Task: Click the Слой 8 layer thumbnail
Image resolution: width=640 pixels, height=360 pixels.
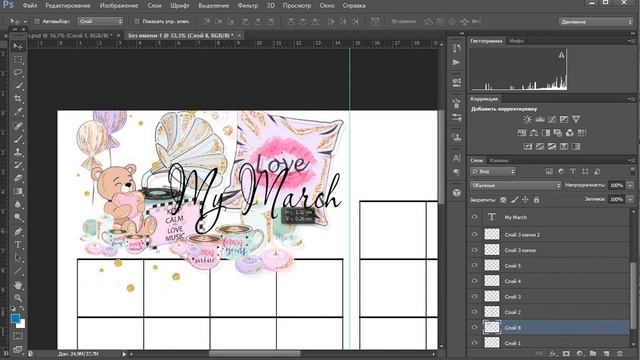Action: click(492, 327)
